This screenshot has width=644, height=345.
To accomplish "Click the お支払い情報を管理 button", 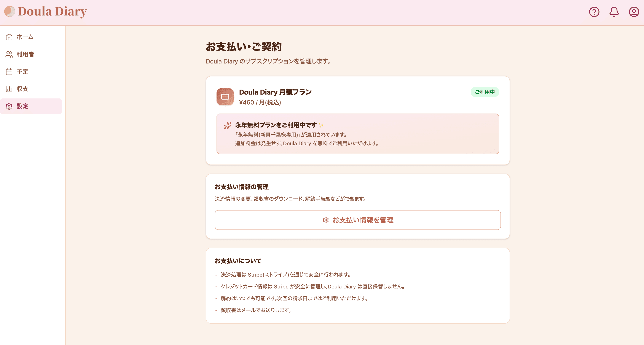I will tap(357, 220).
